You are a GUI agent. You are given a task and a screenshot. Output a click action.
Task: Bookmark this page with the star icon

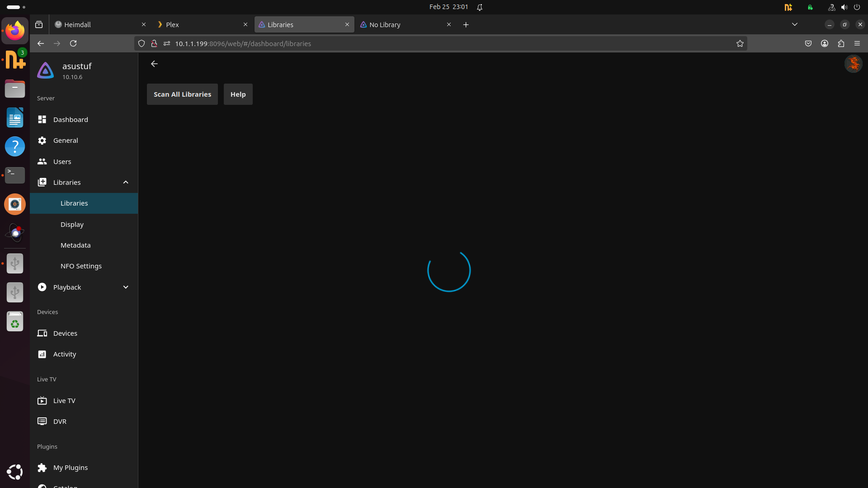click(740, 44)
